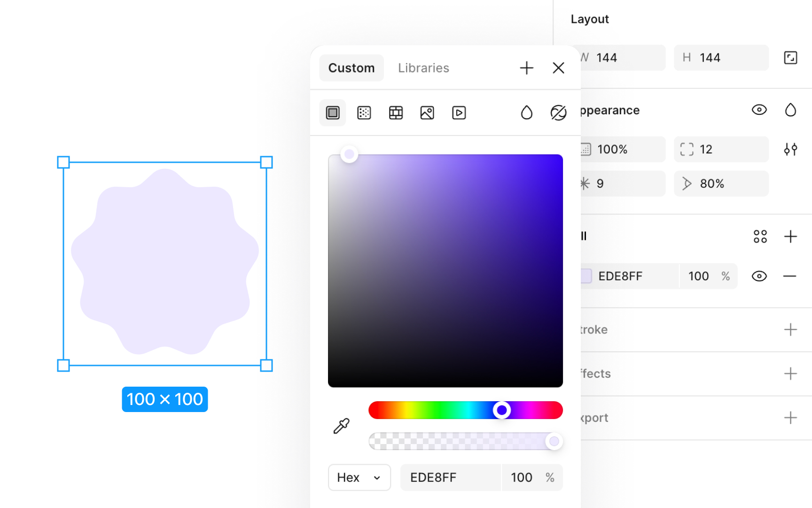Expand the Effects section
Image resolution: width=812 pixels, height=508 pixels.
pos(790,373)
